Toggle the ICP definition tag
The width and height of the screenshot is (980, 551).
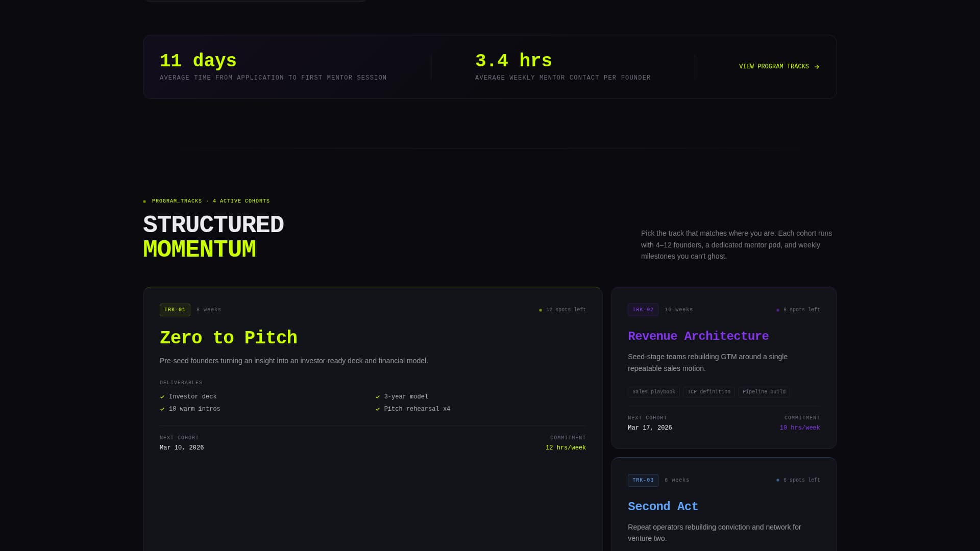[x=708, y=392]
